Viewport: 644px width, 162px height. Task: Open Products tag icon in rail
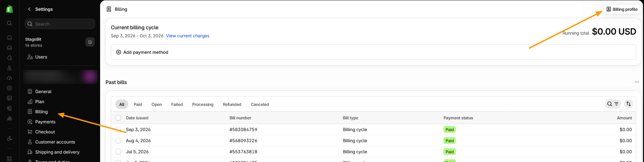(x=9, y=58)
